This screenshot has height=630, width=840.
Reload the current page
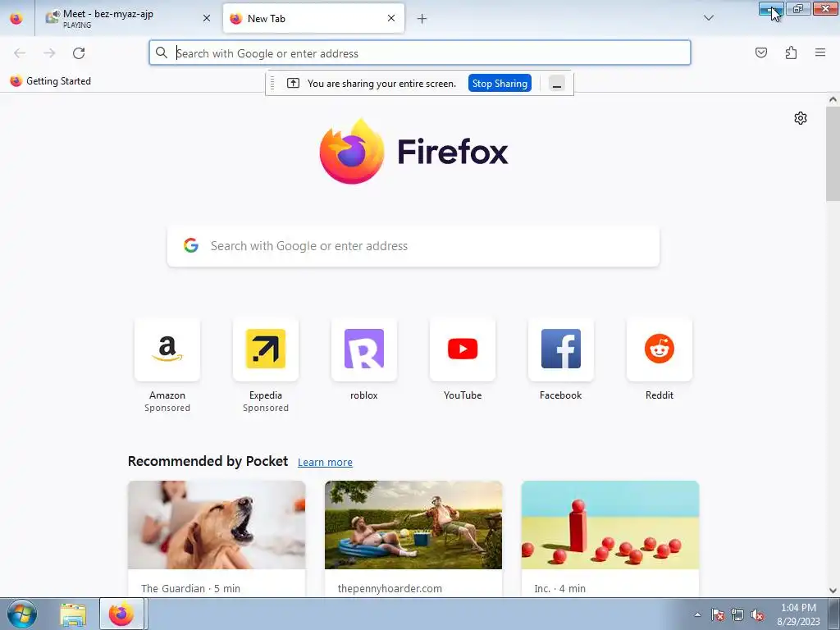79,53
